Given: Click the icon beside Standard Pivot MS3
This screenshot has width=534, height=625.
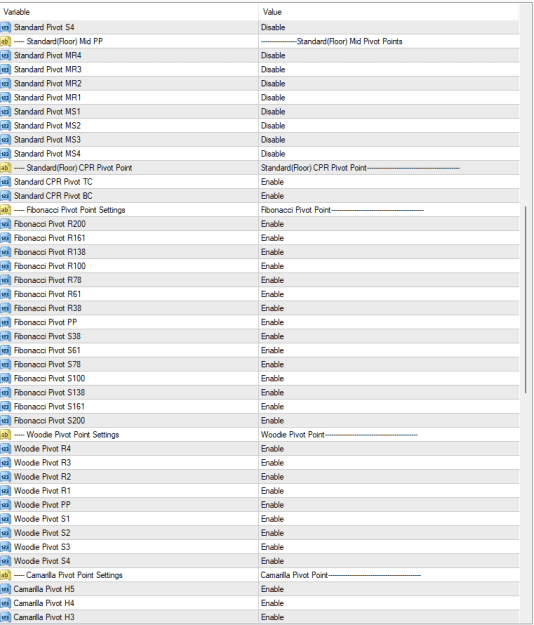Looking at the screenshot, I should click(6, 140).
